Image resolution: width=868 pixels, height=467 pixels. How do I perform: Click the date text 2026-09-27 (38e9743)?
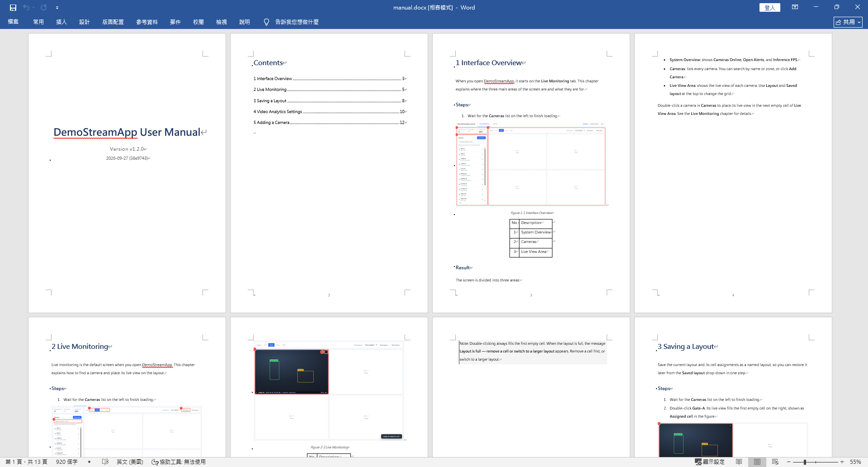pos(127,158)
